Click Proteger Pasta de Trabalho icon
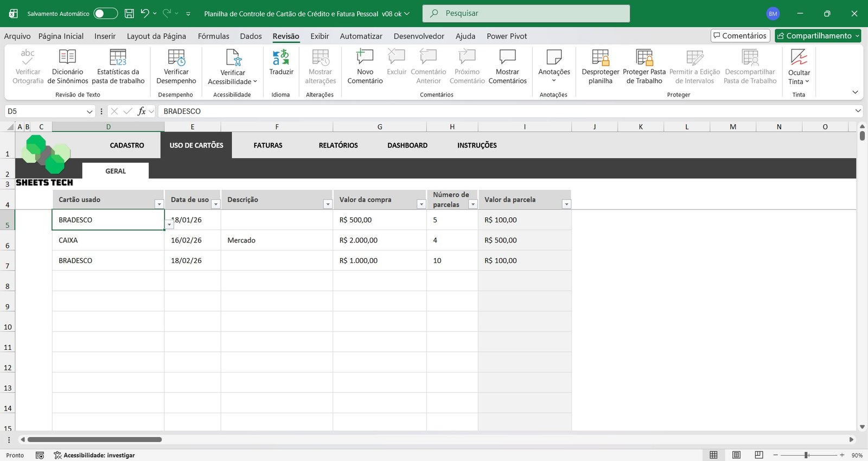This screenshot has height=461, width=868. (x=644, y=57)
